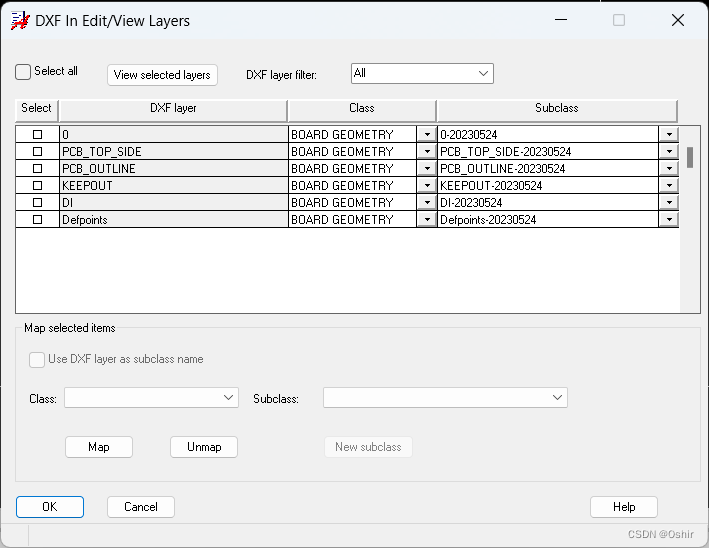Open Class combo box in Map selected items
The width and height of the screenshot is (709, 548).
pyautogui.click(x=151, y=398)
